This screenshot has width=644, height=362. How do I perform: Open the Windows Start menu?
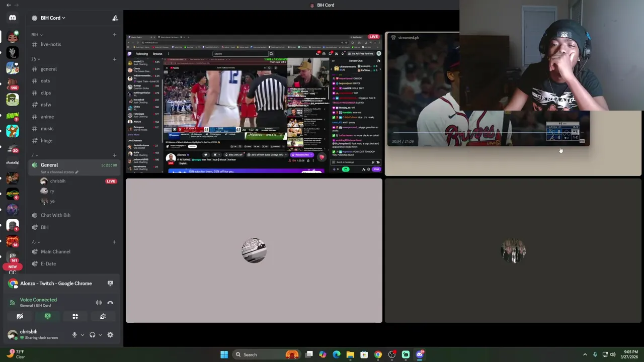(224, 354)
